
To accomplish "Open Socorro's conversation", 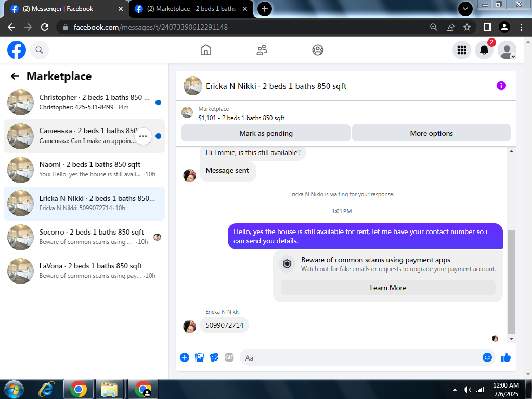I will click(x=84, y=237).
